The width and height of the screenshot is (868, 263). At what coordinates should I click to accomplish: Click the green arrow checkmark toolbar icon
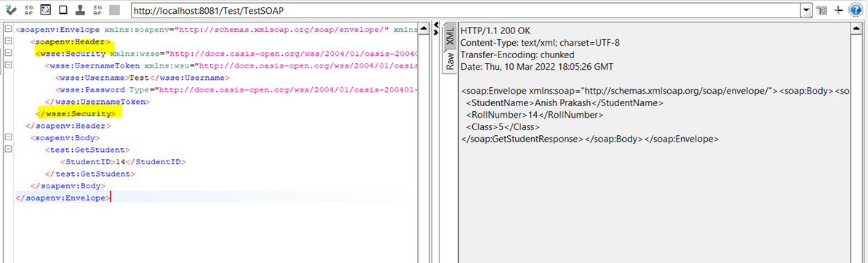click(x=11, y=10)
